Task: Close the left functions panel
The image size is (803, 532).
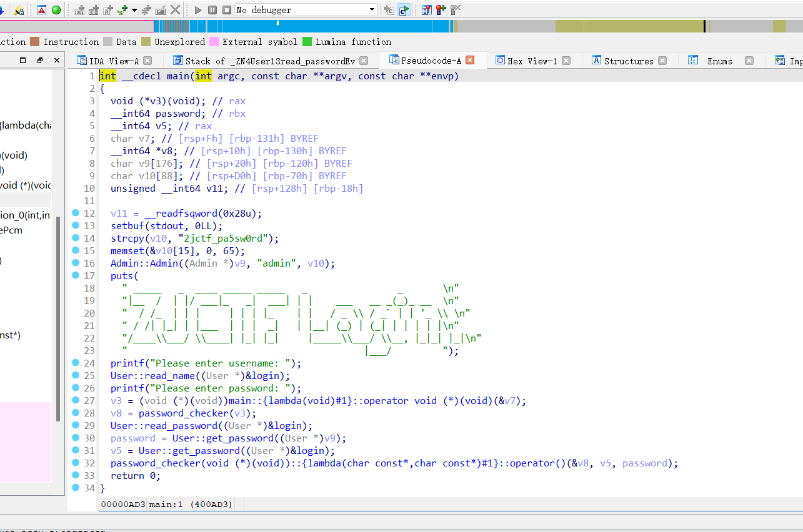Action: [x=56, y=61]
